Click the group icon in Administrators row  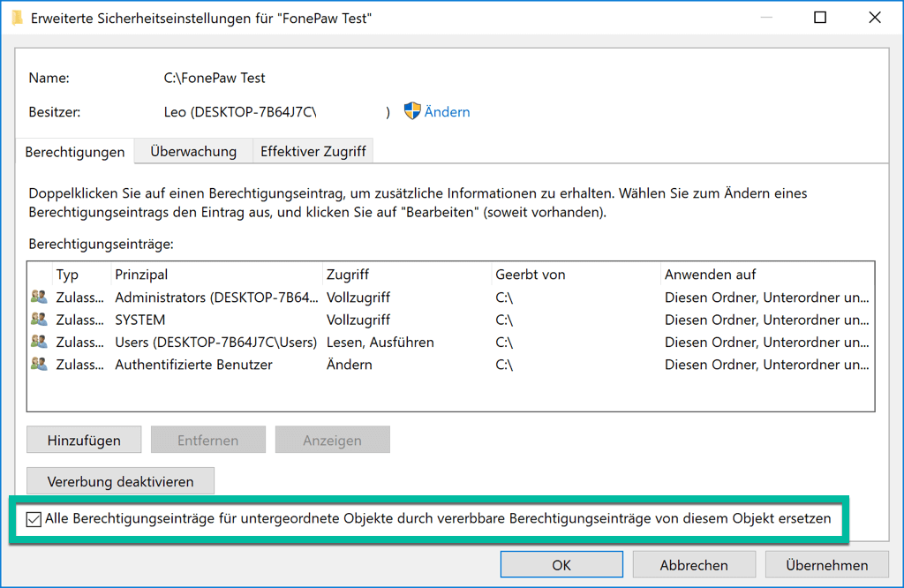click(39, 297)
